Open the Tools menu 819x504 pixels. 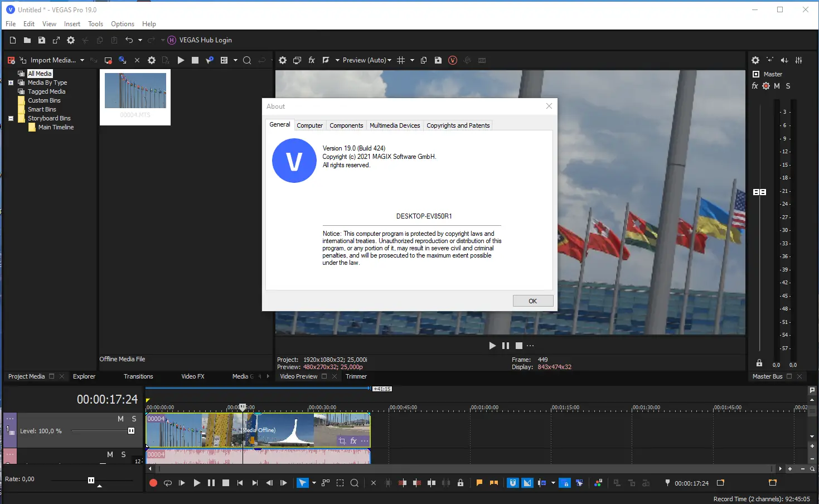click(x=95, y=23)
